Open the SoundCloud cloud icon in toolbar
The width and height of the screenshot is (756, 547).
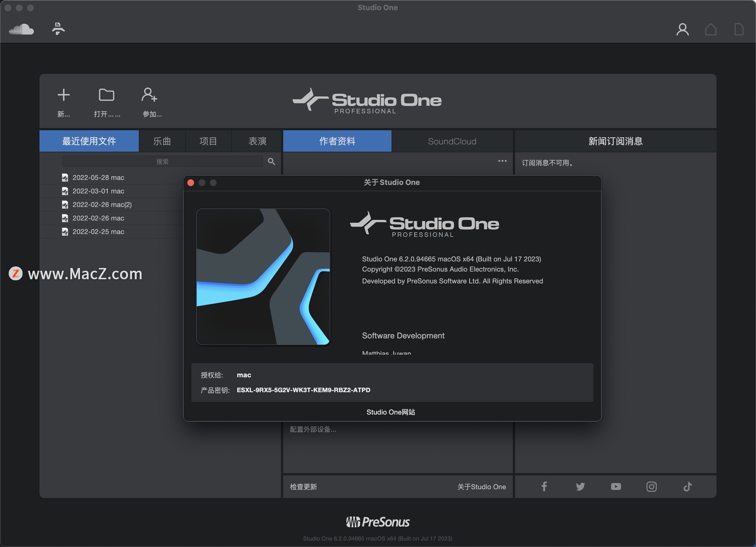tap(21, 29)
